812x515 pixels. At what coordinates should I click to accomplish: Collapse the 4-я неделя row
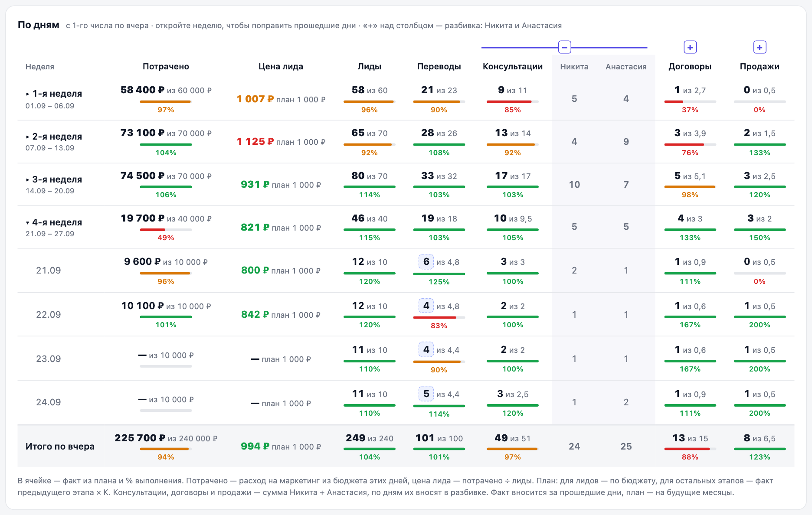coord(54,222)
